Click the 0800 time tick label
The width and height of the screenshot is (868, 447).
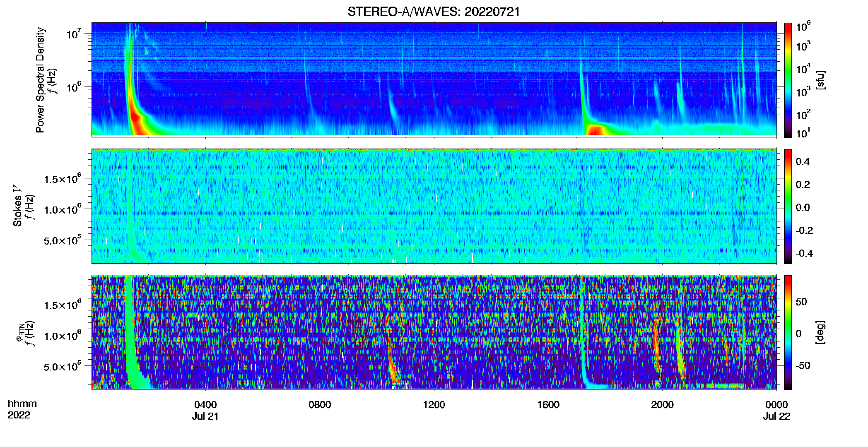pyautogui.click(x=320, y=404)
